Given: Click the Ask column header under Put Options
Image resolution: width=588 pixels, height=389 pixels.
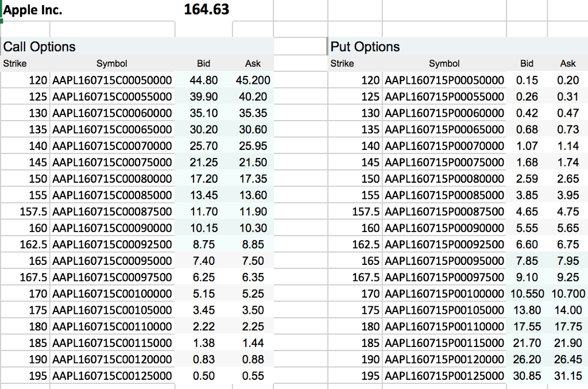Looking at the screenshot, I should click(x=568, y=63).
